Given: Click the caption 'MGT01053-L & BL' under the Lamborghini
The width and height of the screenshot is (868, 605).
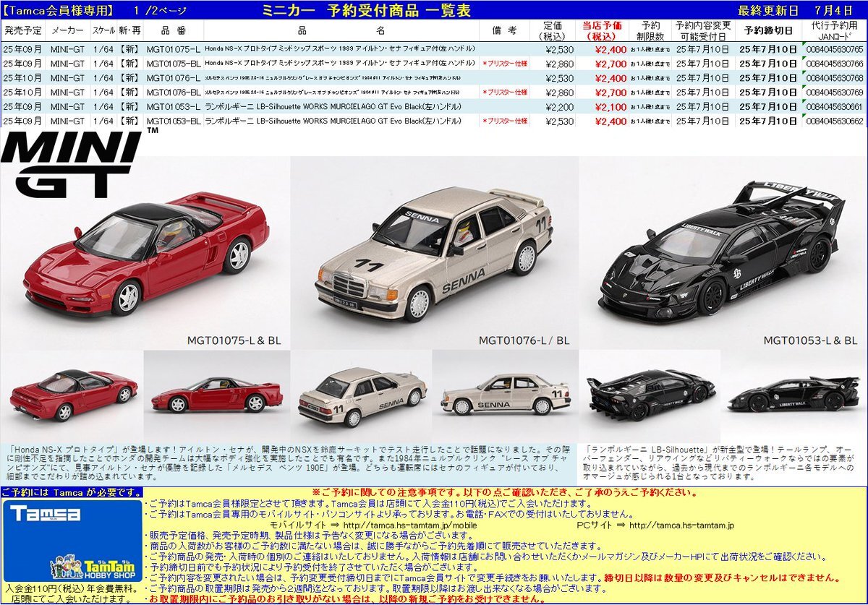Looking at the screenshot, I should (x=810, y=340).
